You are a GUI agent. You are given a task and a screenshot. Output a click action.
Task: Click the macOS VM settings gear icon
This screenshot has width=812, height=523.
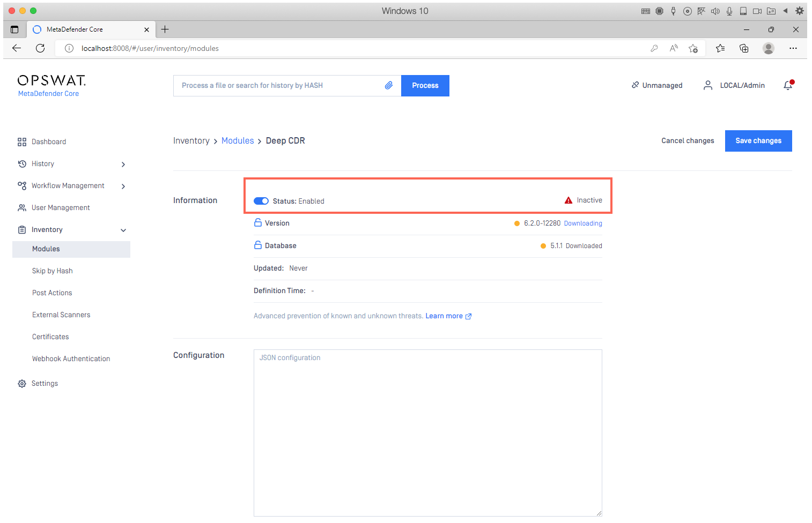tap(800, 11)
